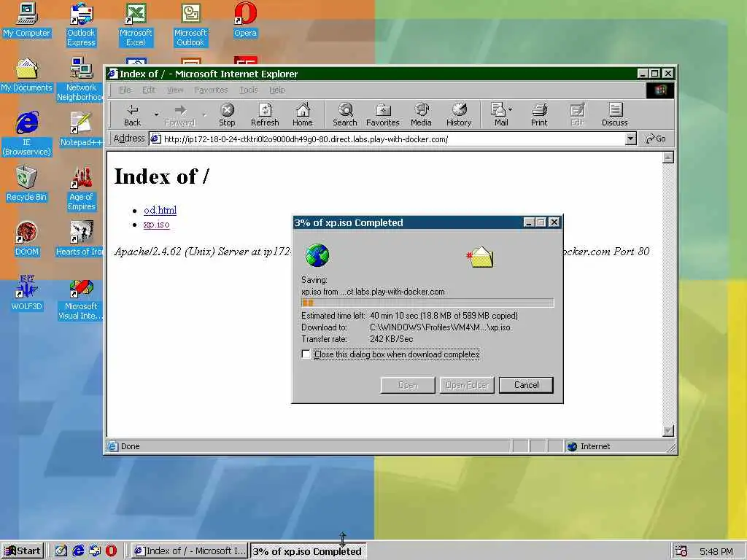This screenshot has height=560, width=747.
Task: Cancel the xp.iso download
Action: (x=526, y=385)
